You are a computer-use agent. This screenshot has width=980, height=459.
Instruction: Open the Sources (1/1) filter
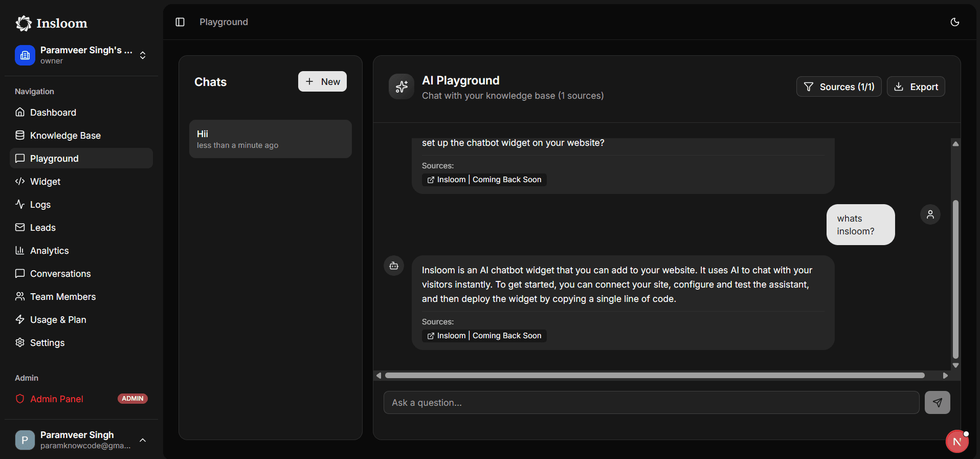click(x=838, y=87)
